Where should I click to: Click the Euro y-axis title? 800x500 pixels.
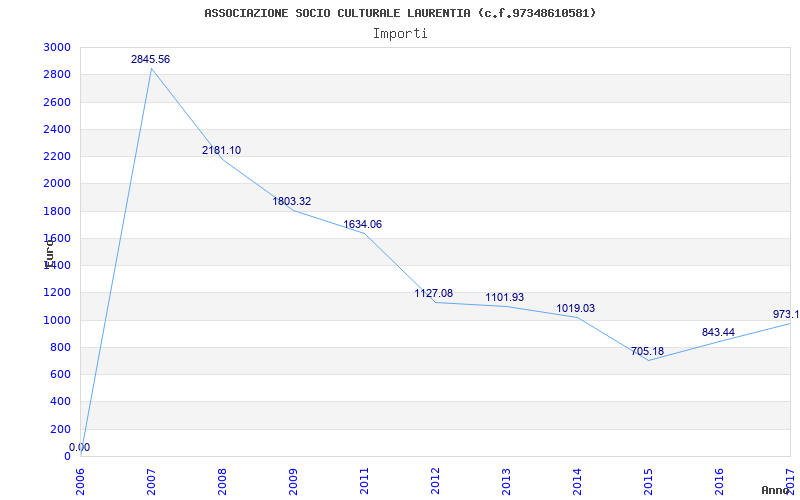(49, 253)
